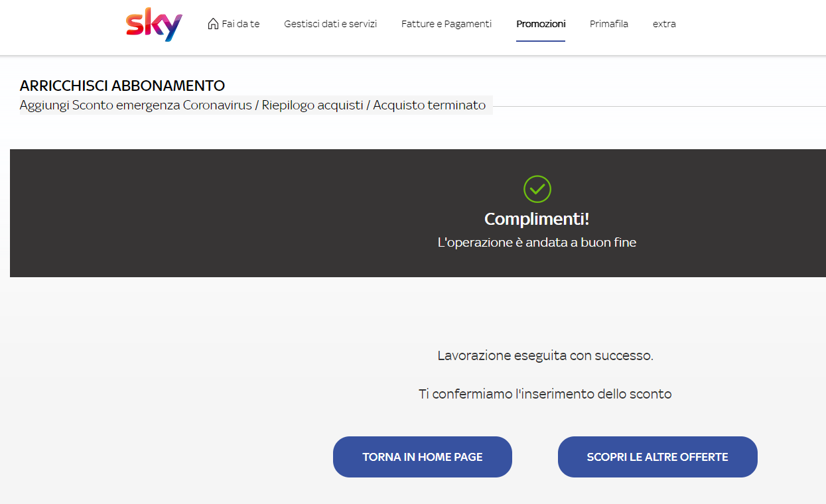Screen dimensions: 826x504
Task: Open the Primafila section
Action: (x=608, y=23)
